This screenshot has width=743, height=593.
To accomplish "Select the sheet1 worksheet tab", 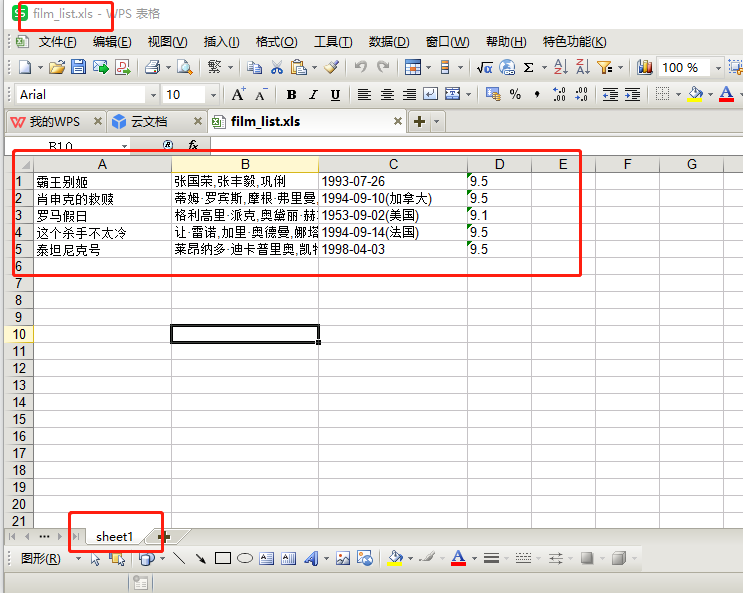I will click(x=115, y=537).
